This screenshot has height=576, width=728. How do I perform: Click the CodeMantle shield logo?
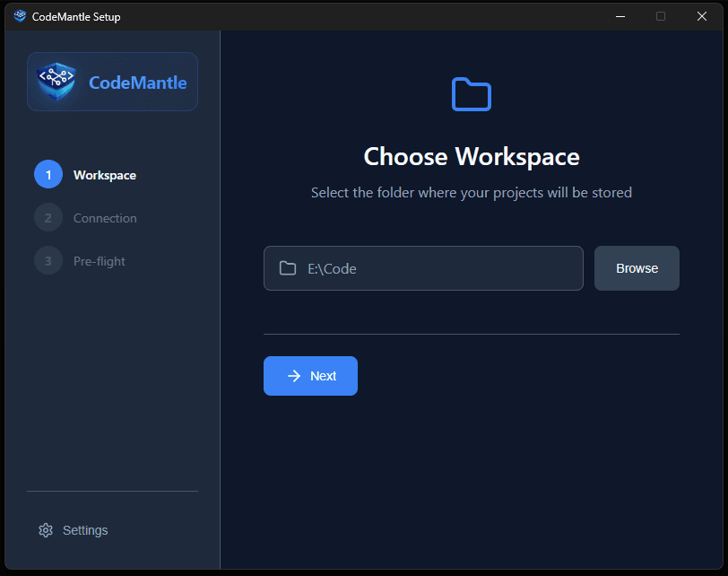point(56,82)
